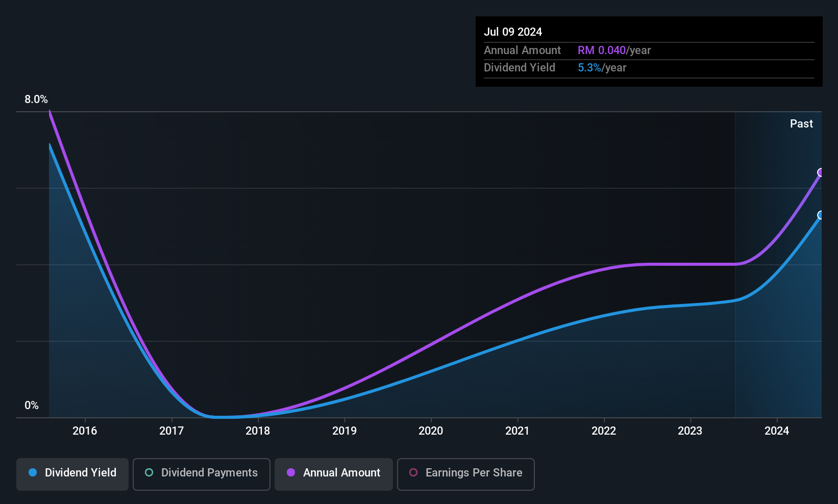Click the Past region label
838x504 pixels.
tap(801, 123)
